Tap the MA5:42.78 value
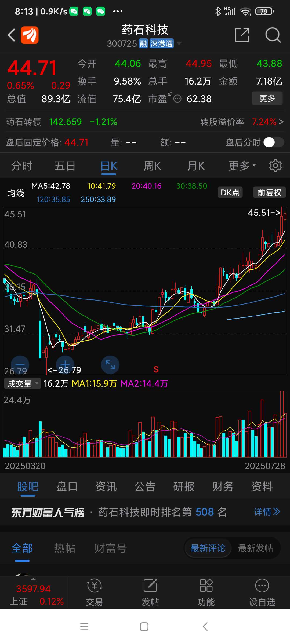290x644 pixels. coord(51,186)
